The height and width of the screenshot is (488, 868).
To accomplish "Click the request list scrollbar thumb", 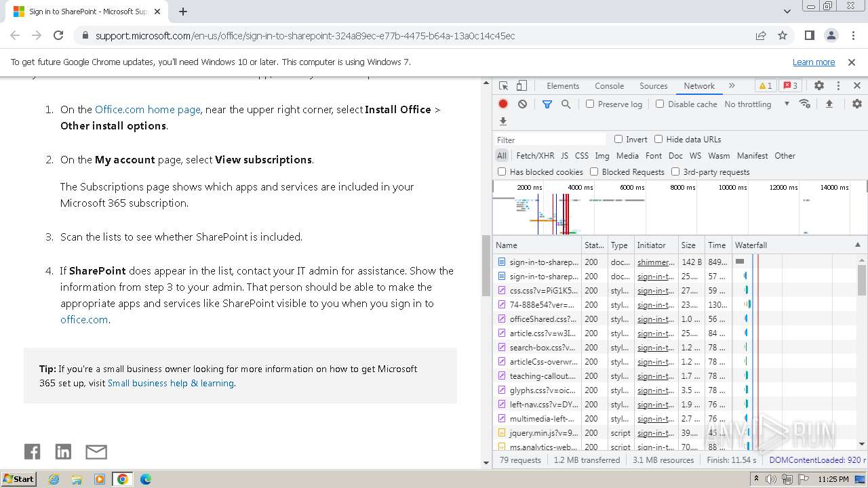I will point(862,280).
